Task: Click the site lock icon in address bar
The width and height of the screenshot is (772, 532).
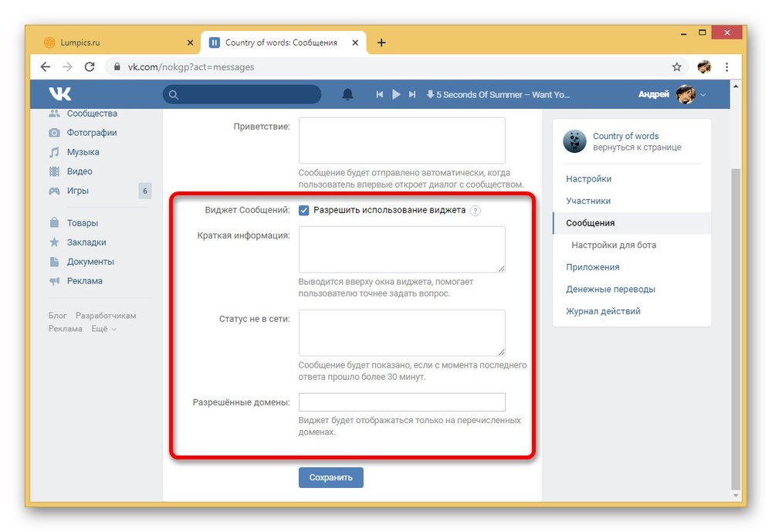Action: pyautogui.click(x=117, y=66)
